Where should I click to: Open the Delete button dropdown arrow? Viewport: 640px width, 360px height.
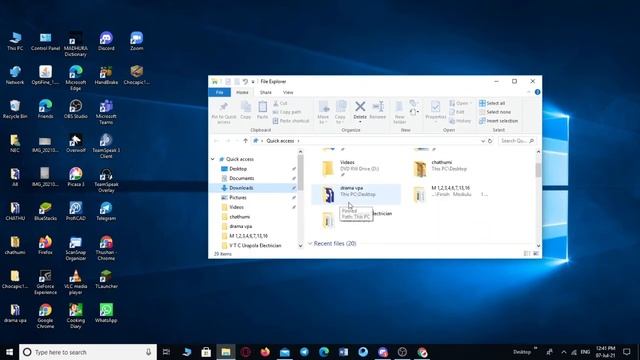360,122
